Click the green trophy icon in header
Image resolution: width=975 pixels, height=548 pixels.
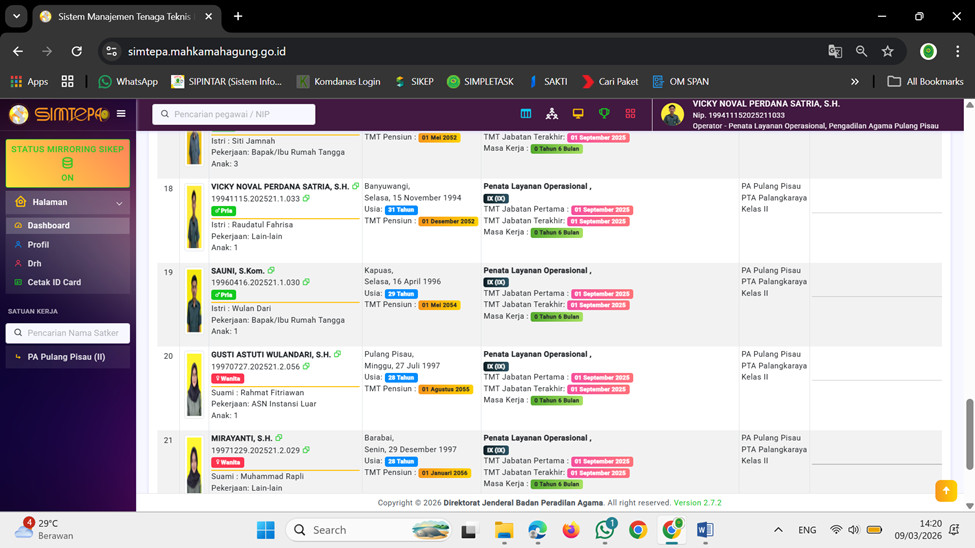604,114
